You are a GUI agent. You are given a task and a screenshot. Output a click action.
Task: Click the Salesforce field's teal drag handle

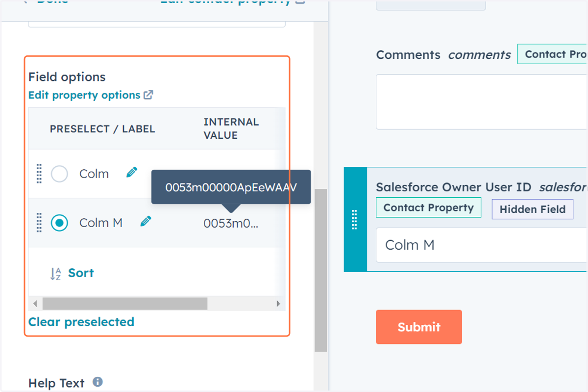355,219
